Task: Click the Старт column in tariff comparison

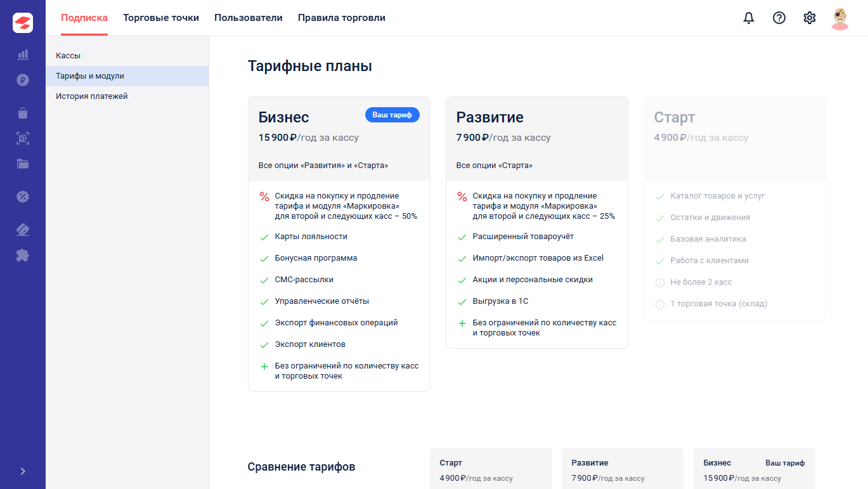Action: point(491,469)
